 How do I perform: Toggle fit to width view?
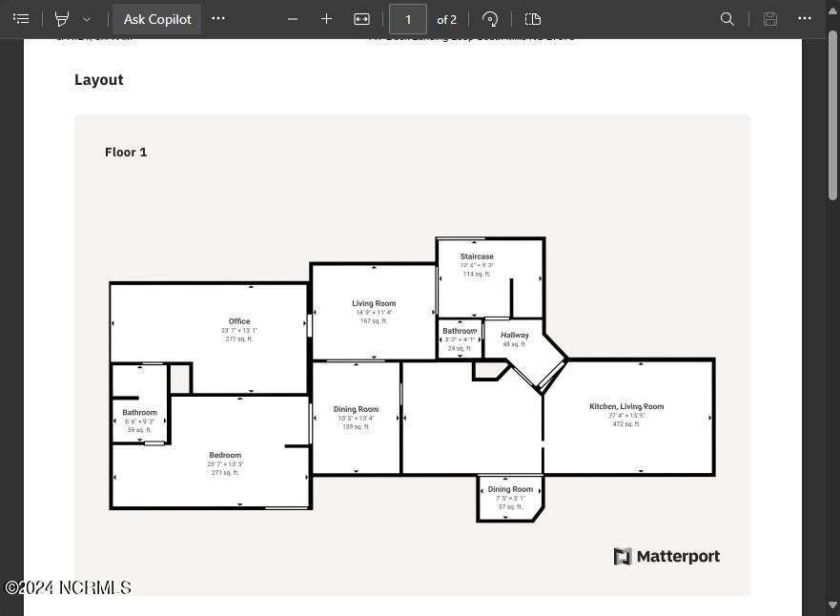tap(361, 19)
